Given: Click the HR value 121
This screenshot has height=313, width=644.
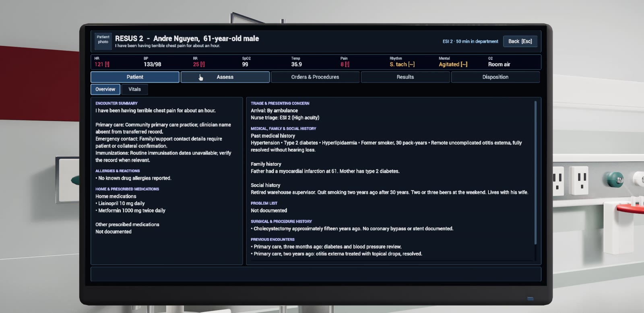Looking at the screenshot, I should click(102, 64).
